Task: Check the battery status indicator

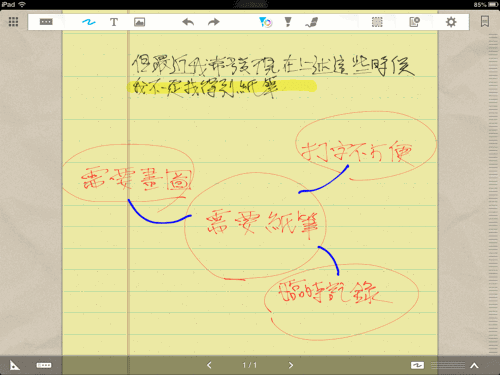Action: click(486, 5)
